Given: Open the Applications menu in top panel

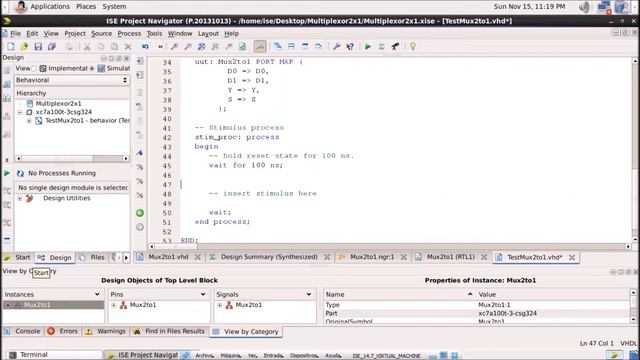Looking at the screenshot, I should (50, 7).
